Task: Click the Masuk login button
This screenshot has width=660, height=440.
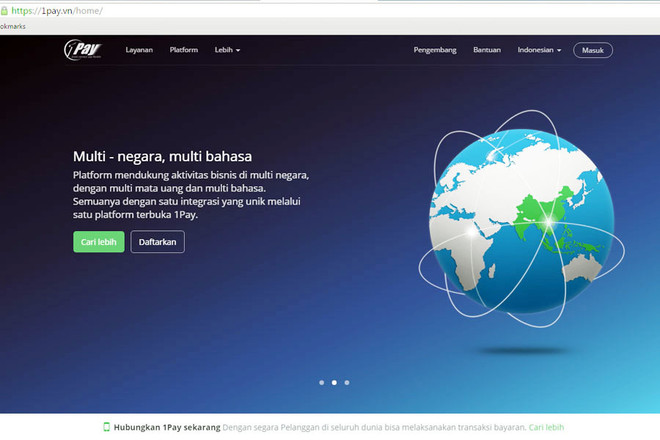Action: point(593,50)
